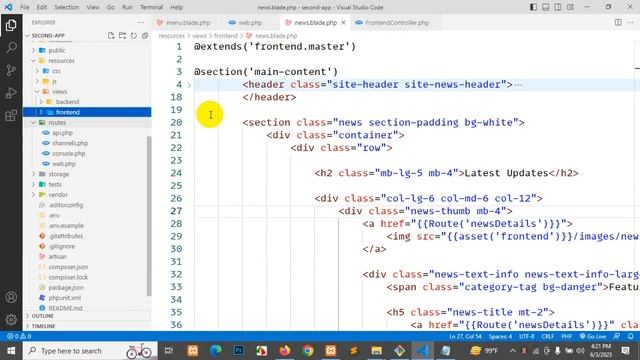Close the news.blade.php tab
The image size is (640, 360).
point(343,22)
